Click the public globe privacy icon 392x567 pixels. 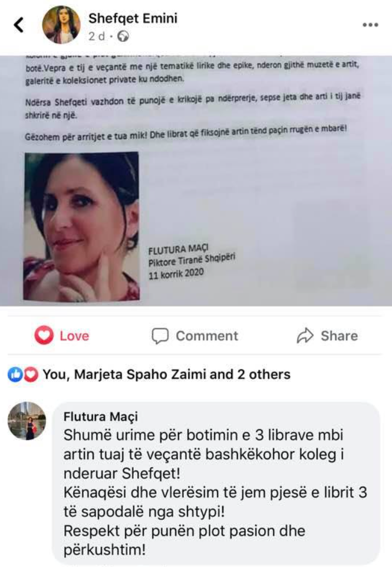point(123,37)
